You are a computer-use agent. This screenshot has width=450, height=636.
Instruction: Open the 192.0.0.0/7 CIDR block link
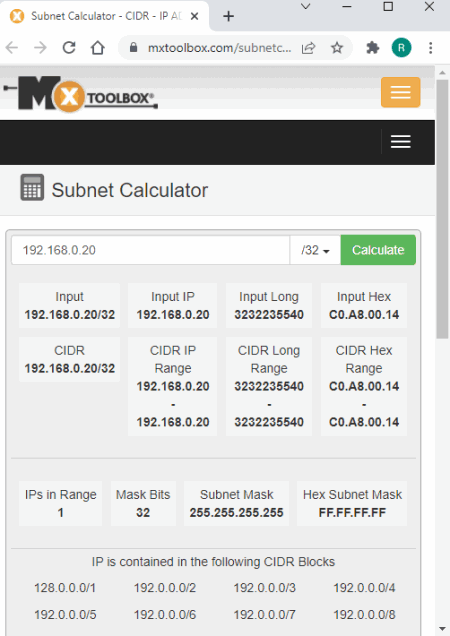pos(265,615)
